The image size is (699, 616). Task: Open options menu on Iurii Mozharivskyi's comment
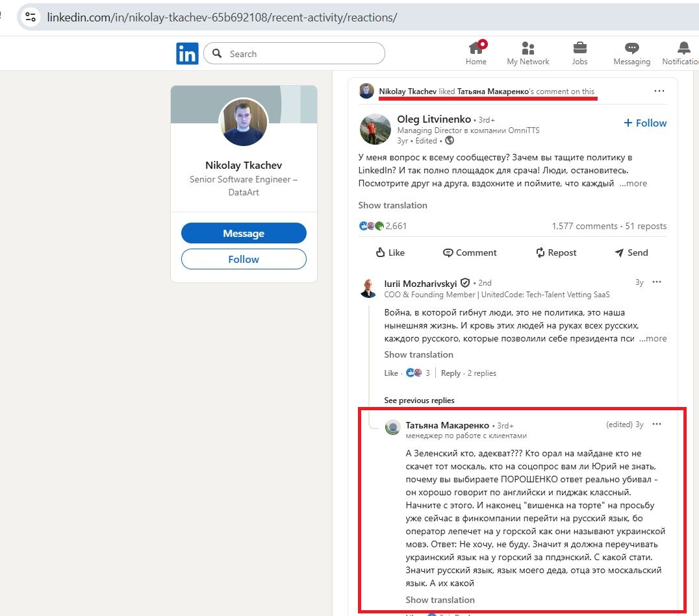click(x=657, y=282)
